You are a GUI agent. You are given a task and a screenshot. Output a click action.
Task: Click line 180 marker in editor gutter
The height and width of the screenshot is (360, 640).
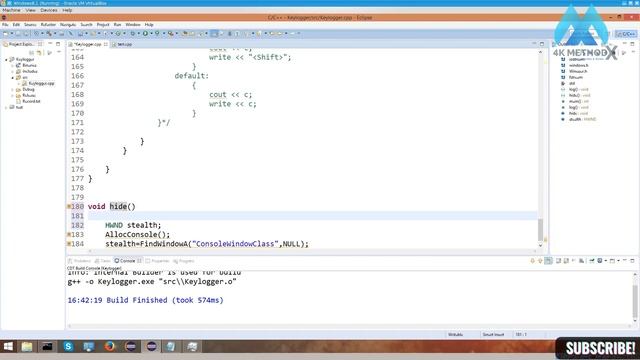(x=69, y=207)
